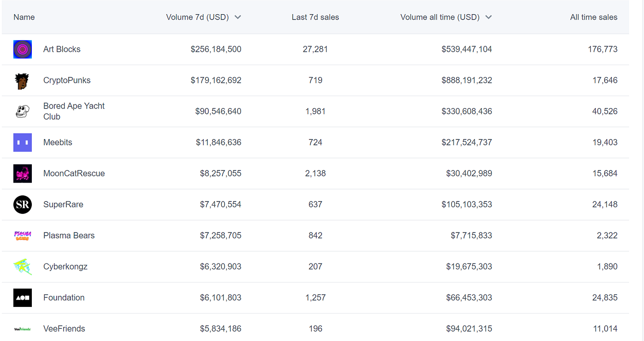Click the VeeFriends logo icon
Screen dimensions: 644x341
[23, 329]
